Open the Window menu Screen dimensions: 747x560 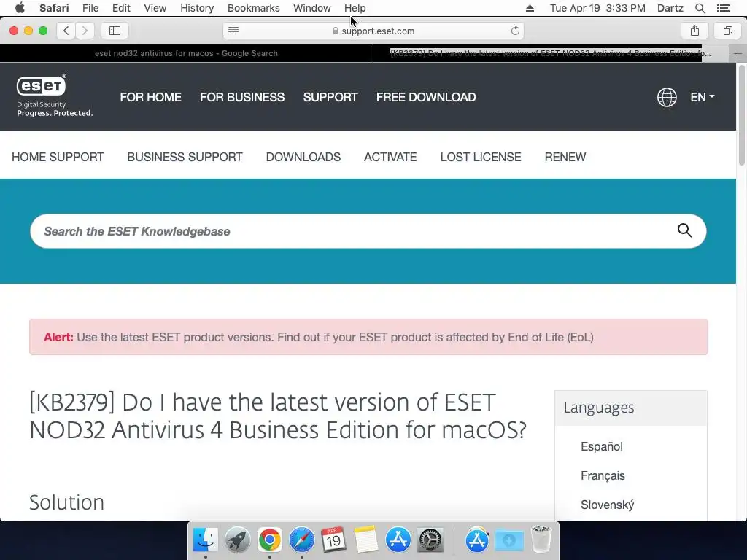pos(312,8)
